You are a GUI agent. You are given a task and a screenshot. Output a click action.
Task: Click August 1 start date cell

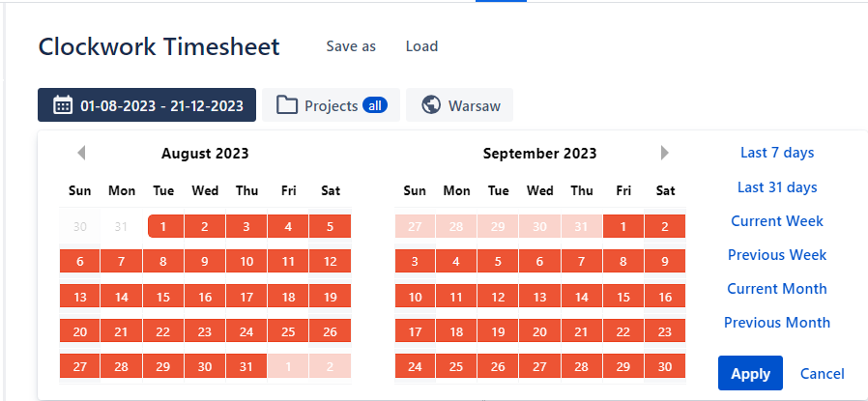pos(163,227)
